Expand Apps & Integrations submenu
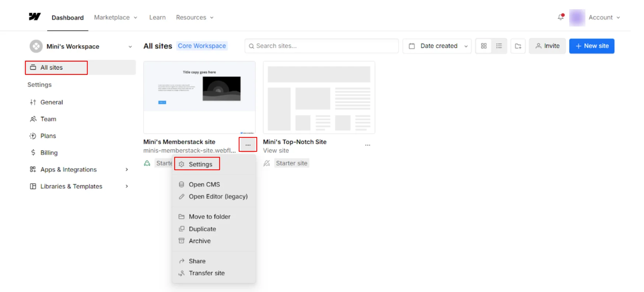This screenshot has width=644, height=292. pyautogui.click(x=127, y=169)
